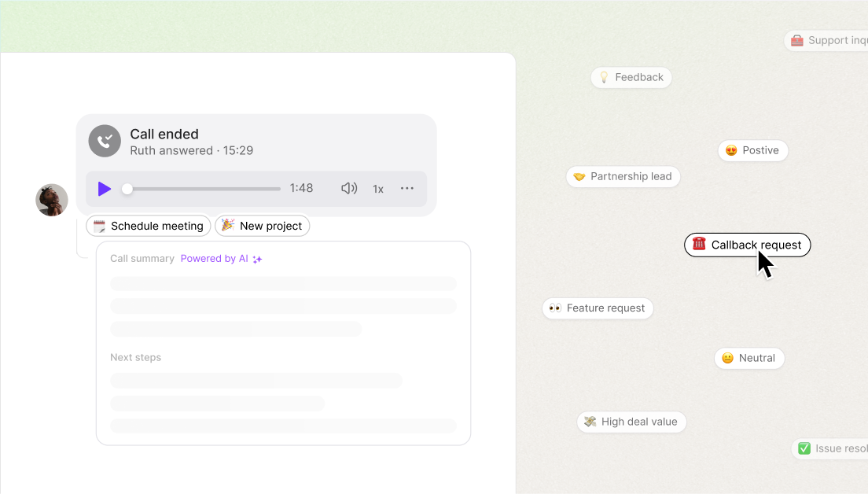
Task: Toggle the Neutral sentiment tag
Action: 749,358
